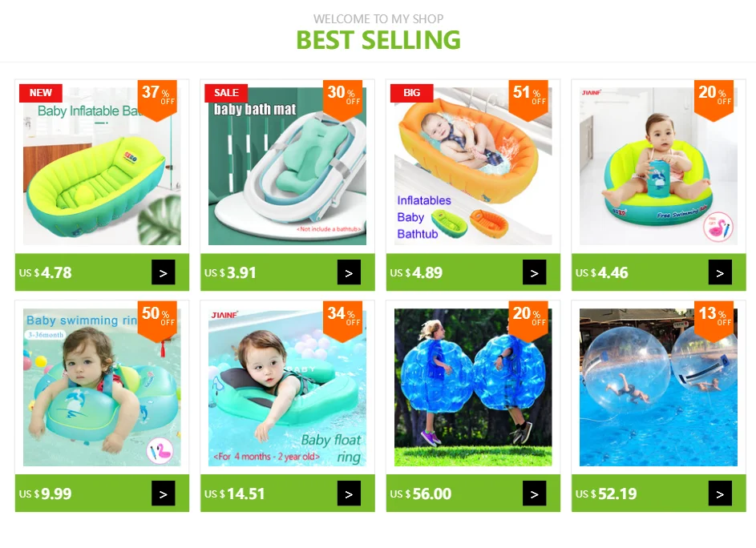The width and height of the screenshot is (756, 548).
Task: Click the arrow button beside US $3.91
Action: pyautogui.click(x=349, y=272)
